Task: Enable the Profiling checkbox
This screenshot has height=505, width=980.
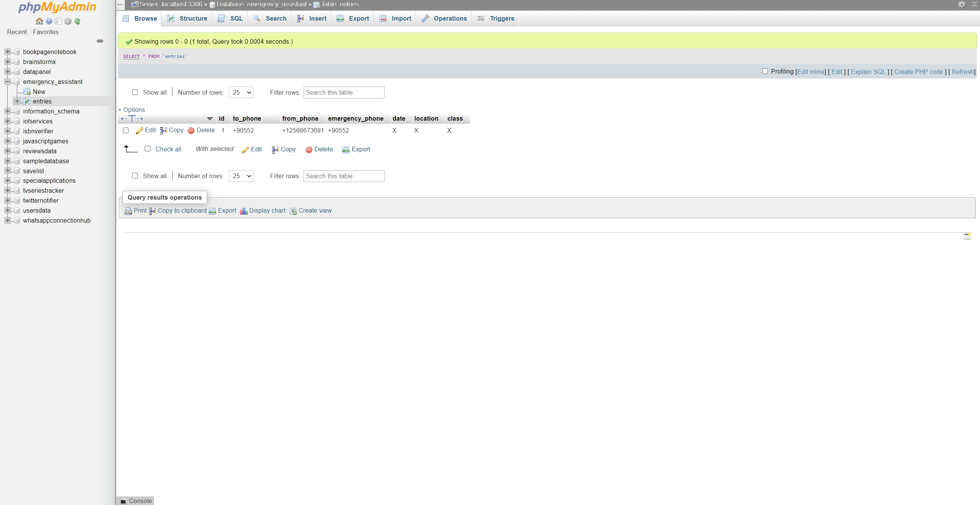Action: pyautogui.click(x=765, y=71)
